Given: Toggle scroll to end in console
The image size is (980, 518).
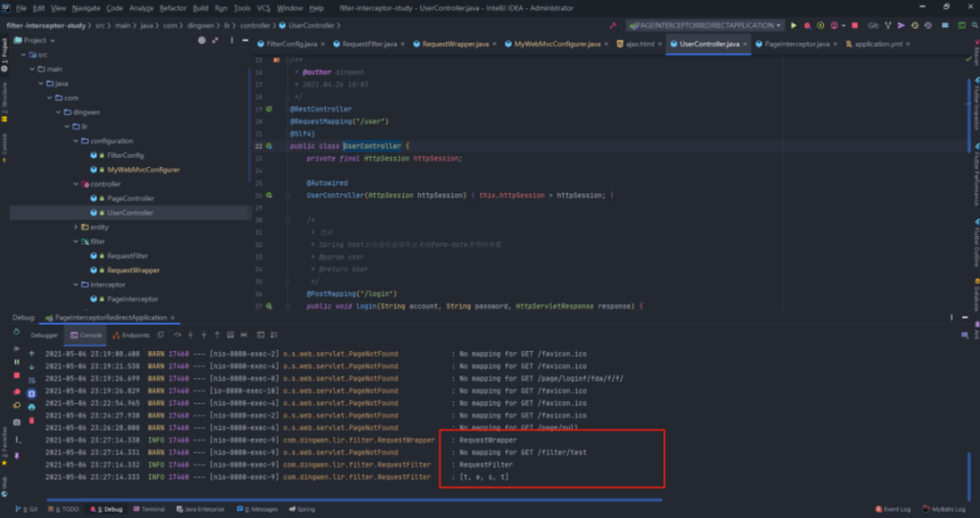Looking at the screenshot, I should coord(32,394).
